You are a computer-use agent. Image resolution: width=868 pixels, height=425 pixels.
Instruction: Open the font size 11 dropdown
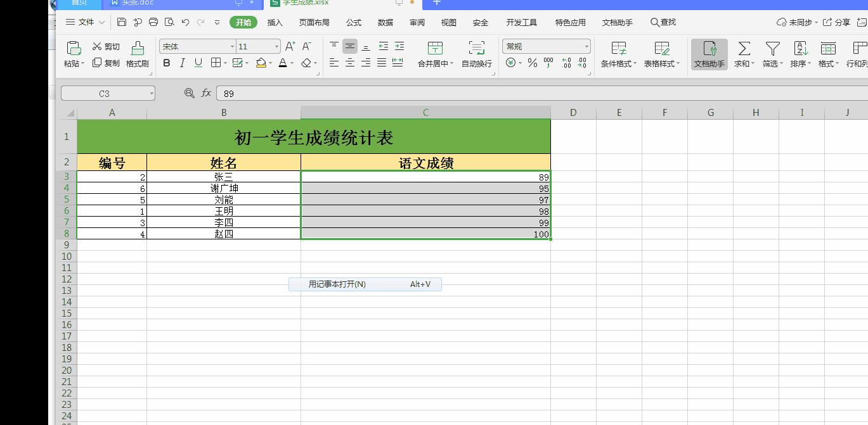[276, 46]
